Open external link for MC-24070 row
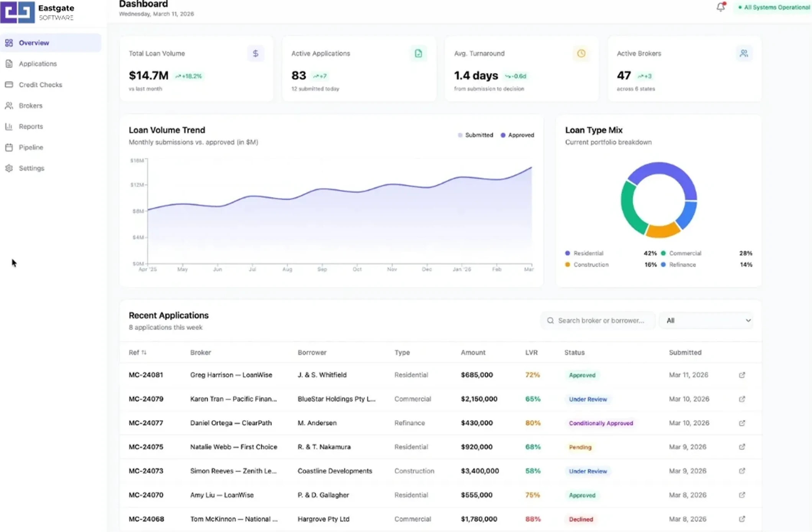 (x=742, y=495)
